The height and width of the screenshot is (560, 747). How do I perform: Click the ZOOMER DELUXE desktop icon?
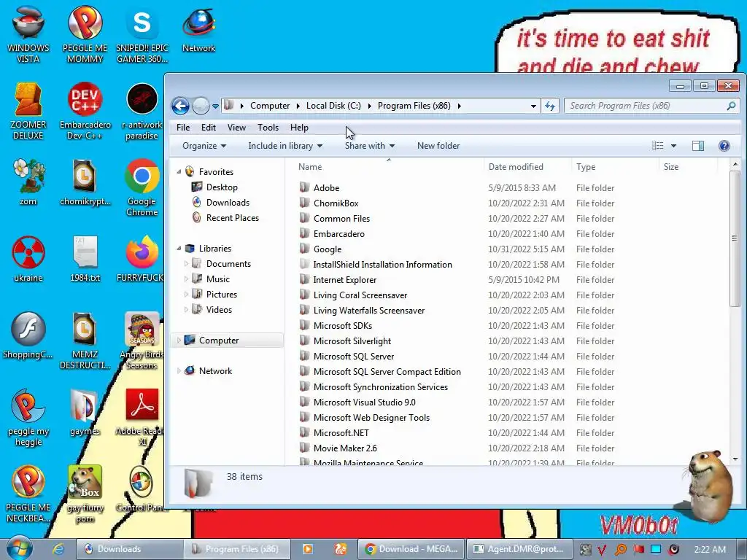[28, 112]
